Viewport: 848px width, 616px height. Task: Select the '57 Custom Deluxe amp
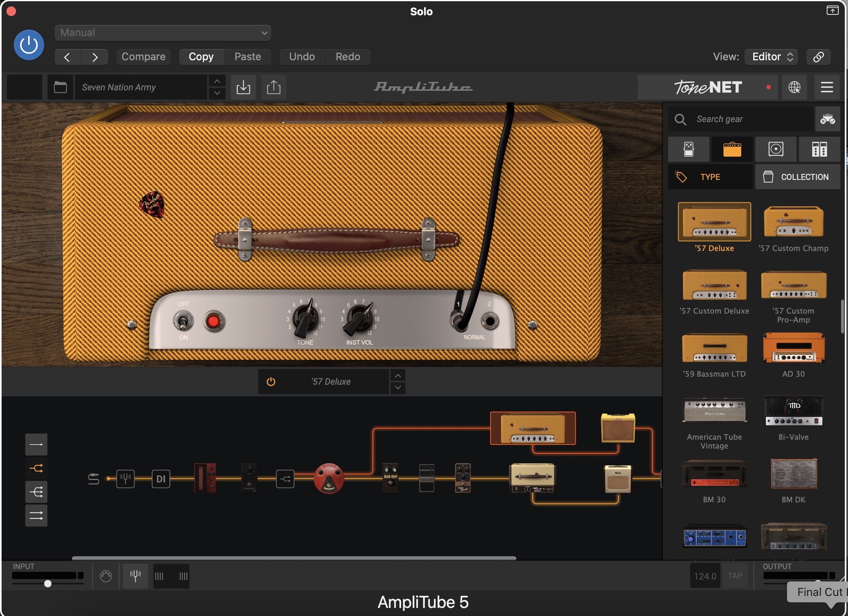tap(714, 285)
